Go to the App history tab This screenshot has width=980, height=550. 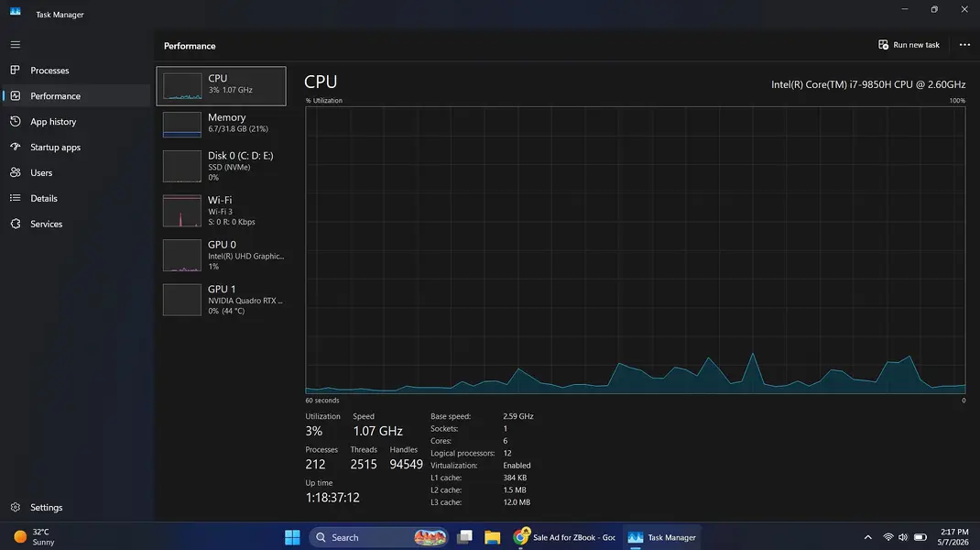77,121
